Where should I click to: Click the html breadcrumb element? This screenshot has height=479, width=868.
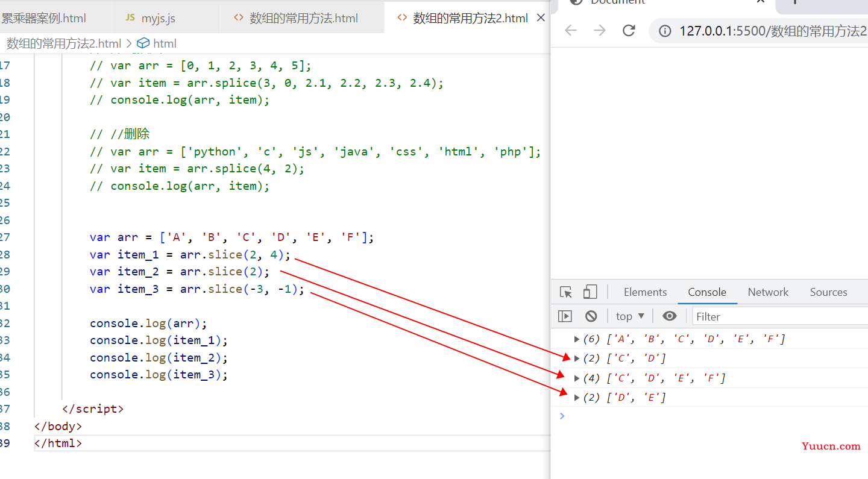pyautogui.click(x=165, y=43)
